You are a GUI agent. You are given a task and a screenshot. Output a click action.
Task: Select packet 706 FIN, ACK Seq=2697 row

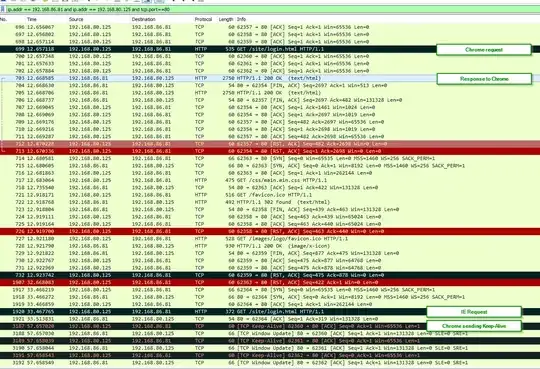270,100
